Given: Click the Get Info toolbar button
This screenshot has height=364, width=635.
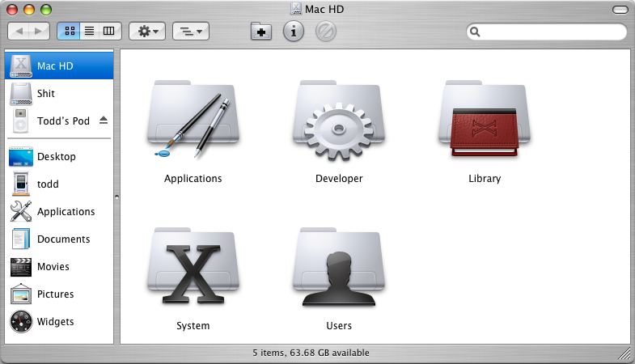Looking at the screenshot, I should 294,32.
